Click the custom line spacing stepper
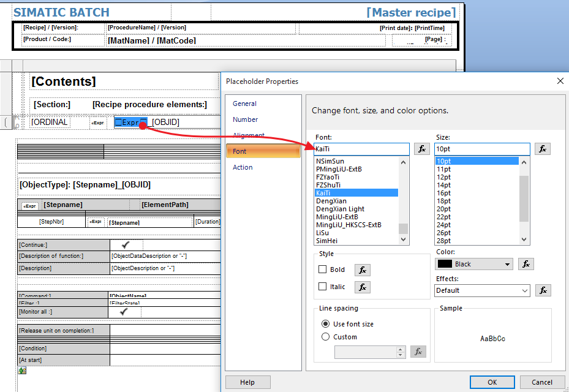The image size is (569, 392). [x=400, y=352]
